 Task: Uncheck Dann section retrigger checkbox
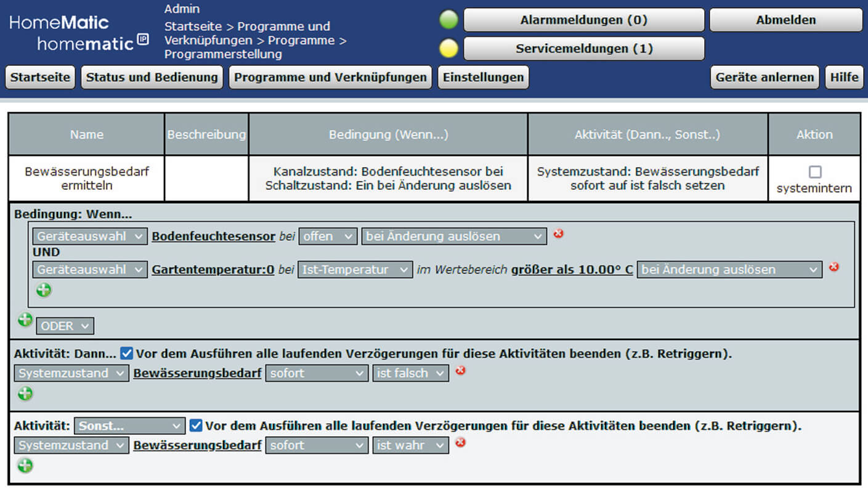tap(126, 354)
